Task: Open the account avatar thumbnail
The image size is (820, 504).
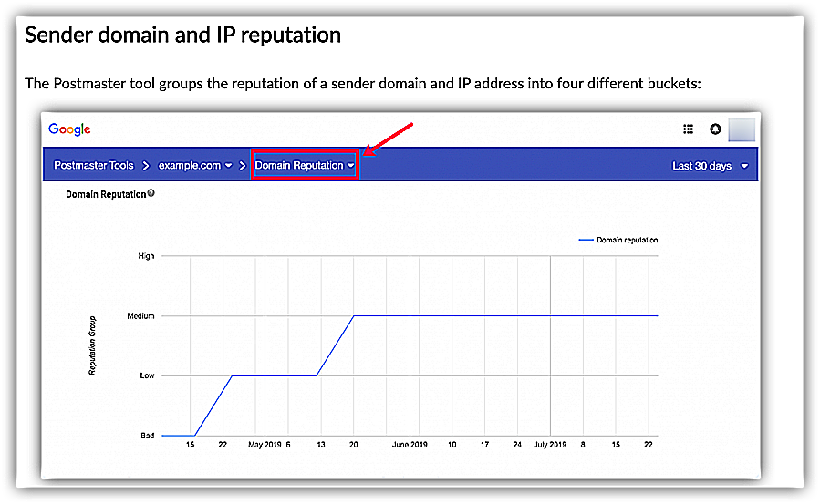Action: (x=742, y=129)
